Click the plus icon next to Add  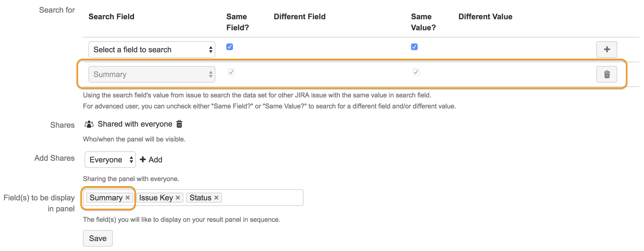click(143, 159)
